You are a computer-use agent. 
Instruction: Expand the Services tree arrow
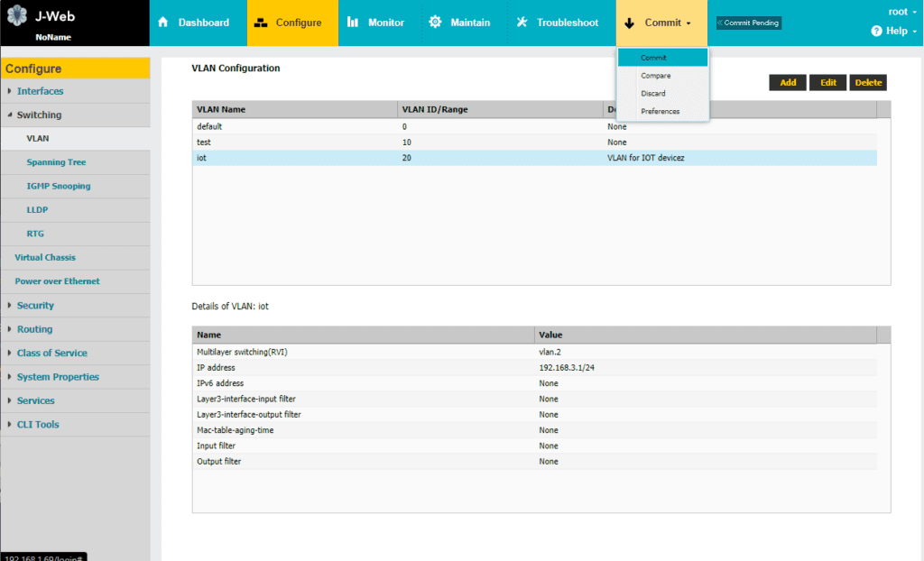click(9, 400)
